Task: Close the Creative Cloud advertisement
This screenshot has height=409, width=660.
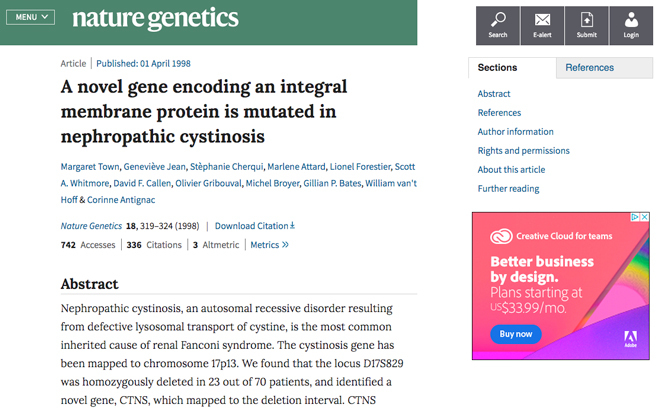Action: (x=645, y=217)
